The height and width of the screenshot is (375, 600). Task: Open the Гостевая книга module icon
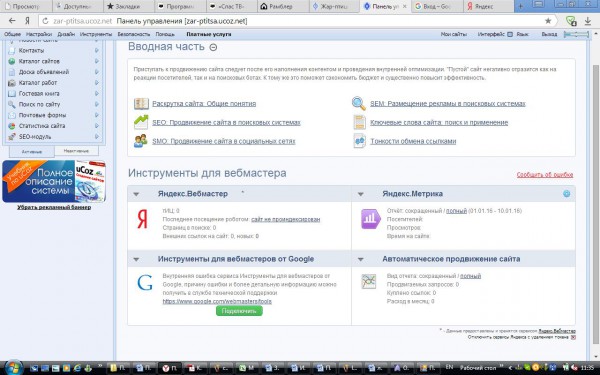pos(12,93)
